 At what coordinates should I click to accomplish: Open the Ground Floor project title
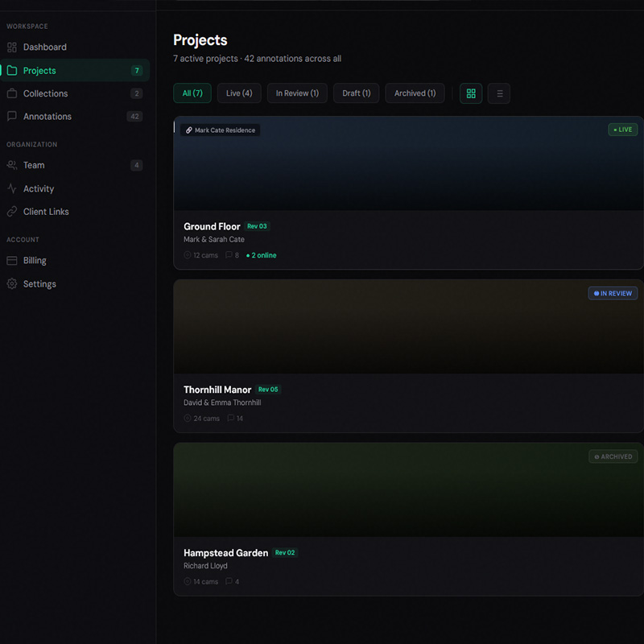(x=212, y=226)
